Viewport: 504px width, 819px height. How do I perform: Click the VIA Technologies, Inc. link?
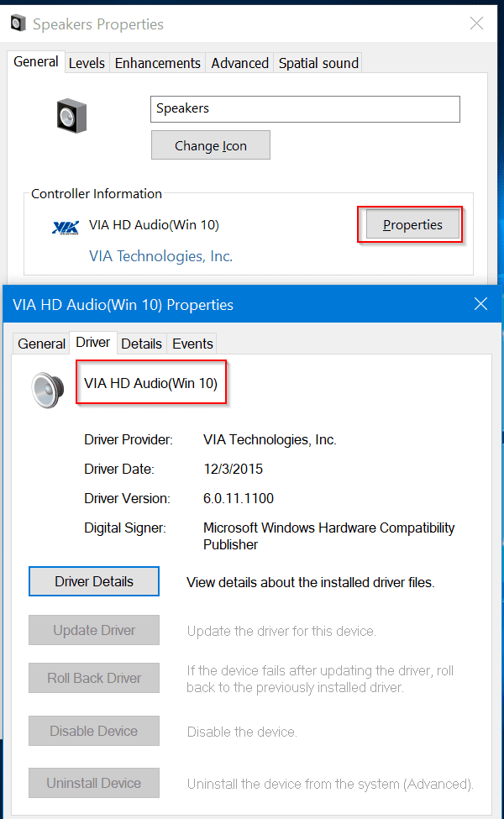(160, 256)
